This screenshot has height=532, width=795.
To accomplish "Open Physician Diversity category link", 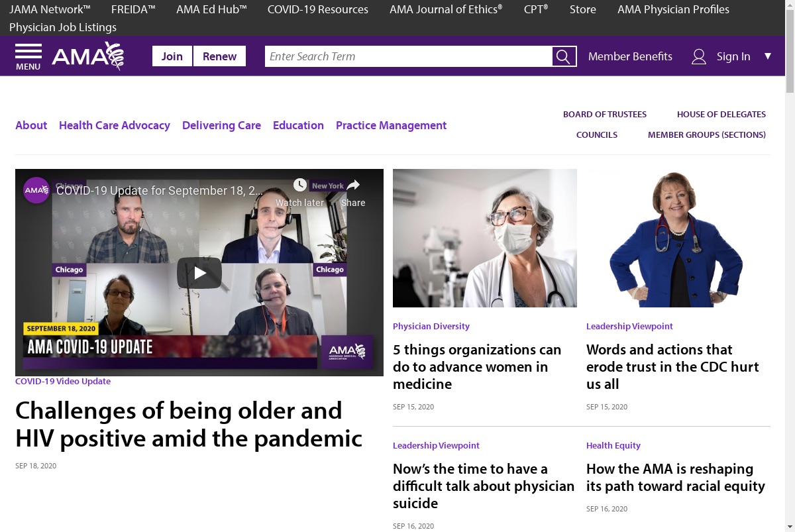I will pos(431,326).
